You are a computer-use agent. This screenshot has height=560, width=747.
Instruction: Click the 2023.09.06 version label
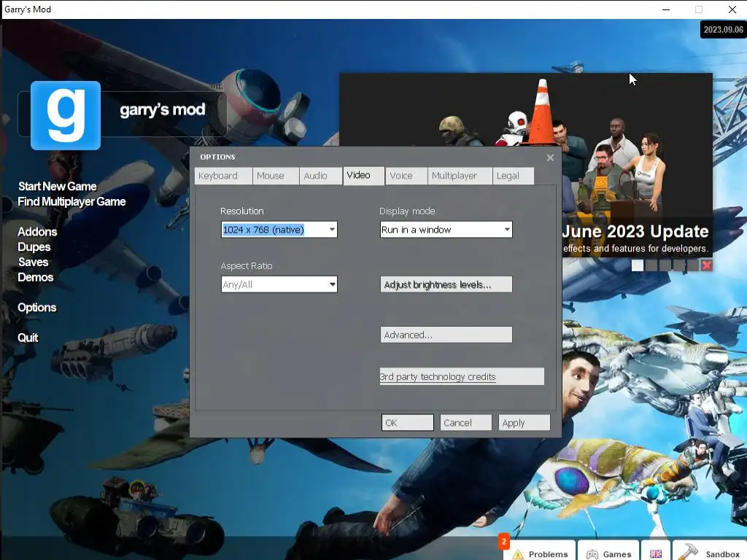coord(723,29)
